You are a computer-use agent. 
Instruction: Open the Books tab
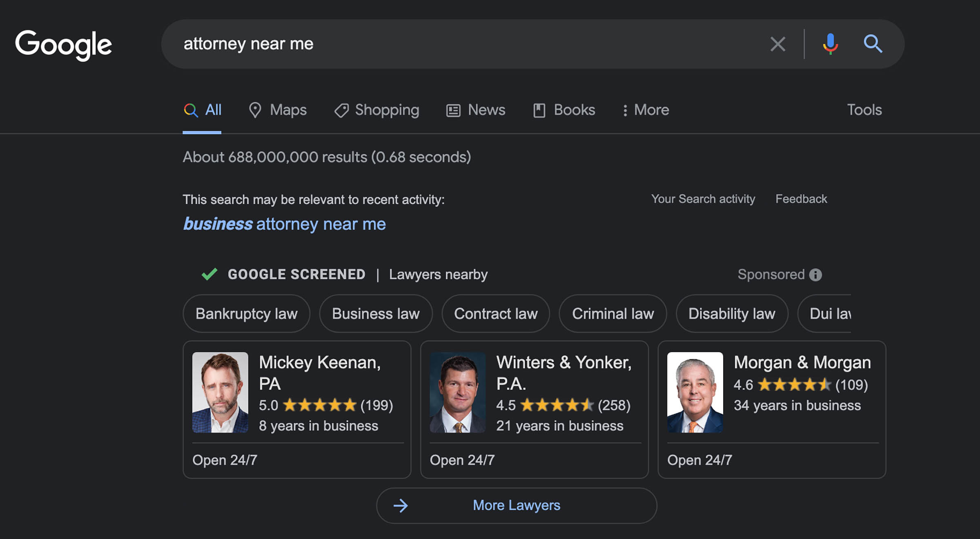coord(564,110)
